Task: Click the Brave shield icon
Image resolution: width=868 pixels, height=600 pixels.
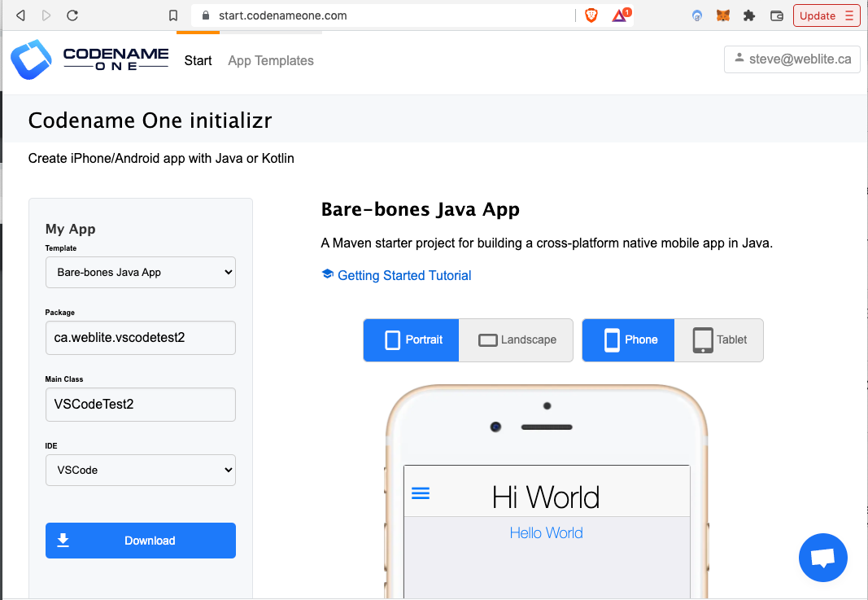Action: pos(591,15)
